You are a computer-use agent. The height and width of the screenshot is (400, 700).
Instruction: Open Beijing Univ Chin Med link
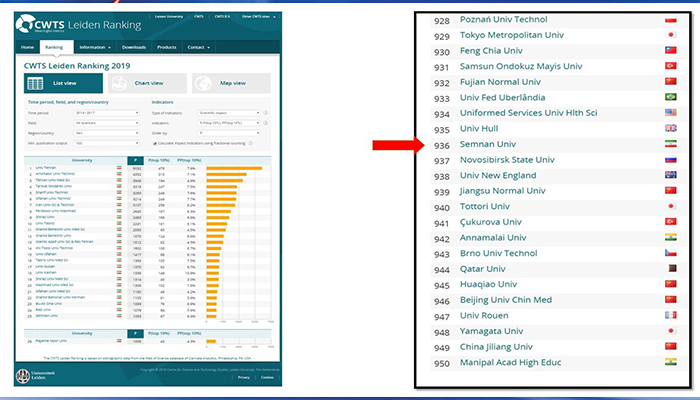point(506,300)
